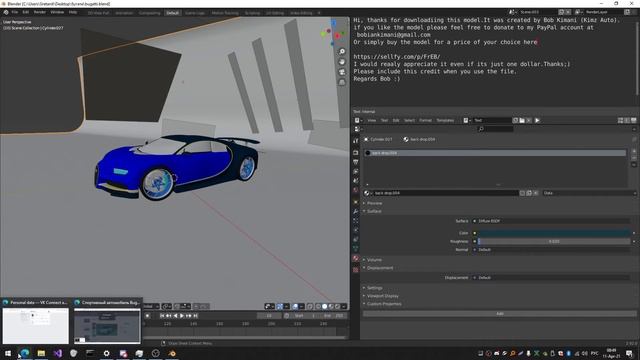Unlink material back drop.004 X icon
This screenshot has width=640, height=360.
(x=536, y=193)
